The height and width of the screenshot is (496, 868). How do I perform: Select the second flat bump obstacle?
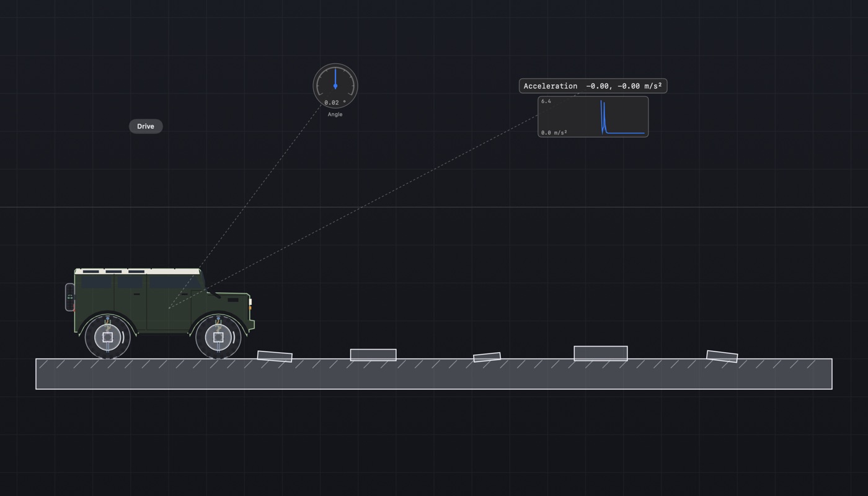coord(373,355)
